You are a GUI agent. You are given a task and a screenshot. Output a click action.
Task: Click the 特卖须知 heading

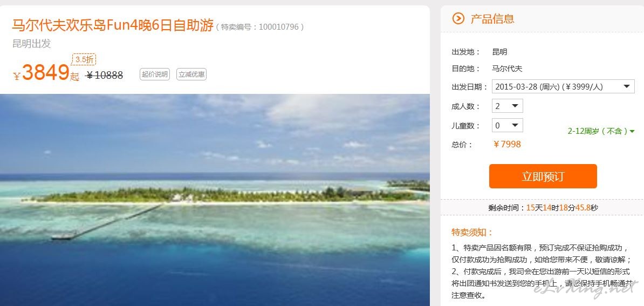coord(472,232)
